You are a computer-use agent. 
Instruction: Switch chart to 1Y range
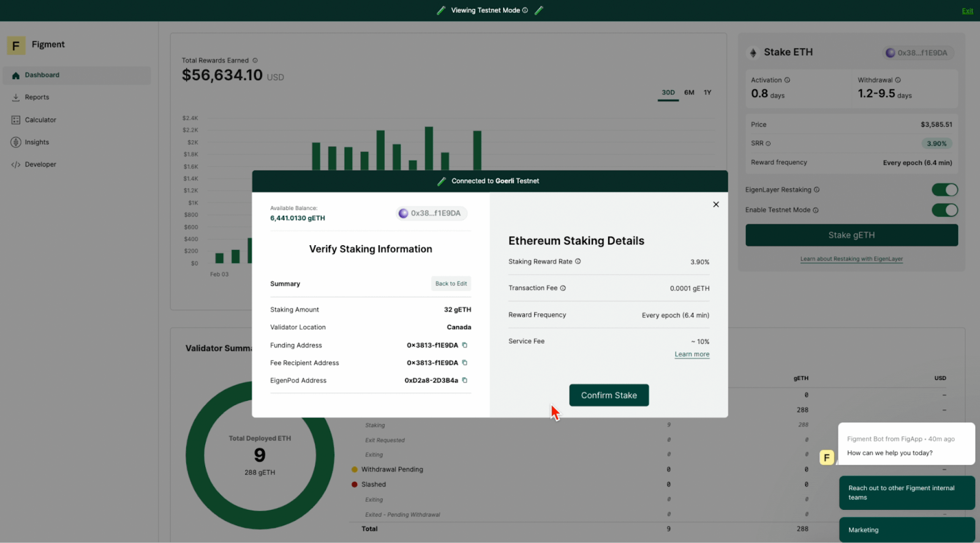[x=707, y=93]
